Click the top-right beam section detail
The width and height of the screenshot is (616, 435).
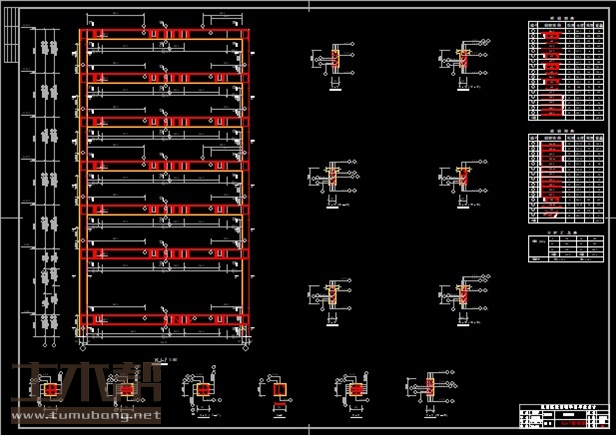pos(462,60)
